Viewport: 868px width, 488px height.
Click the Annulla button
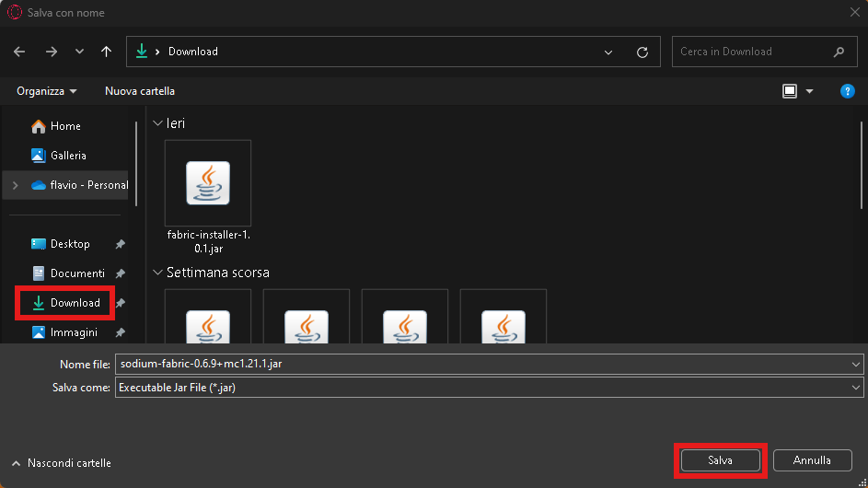pos(812,460)
